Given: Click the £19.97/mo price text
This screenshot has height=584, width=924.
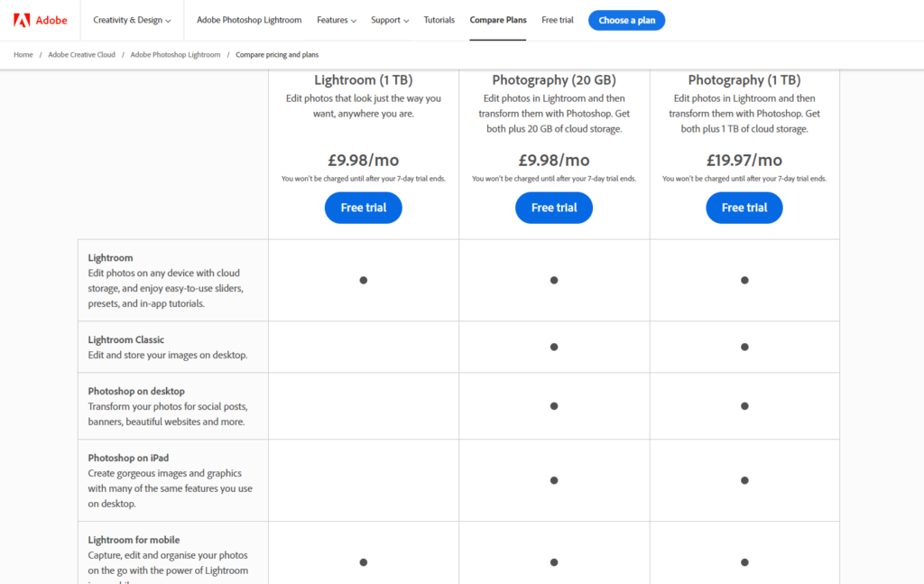Looking at the screenshot, I should [x=744, y=161].
